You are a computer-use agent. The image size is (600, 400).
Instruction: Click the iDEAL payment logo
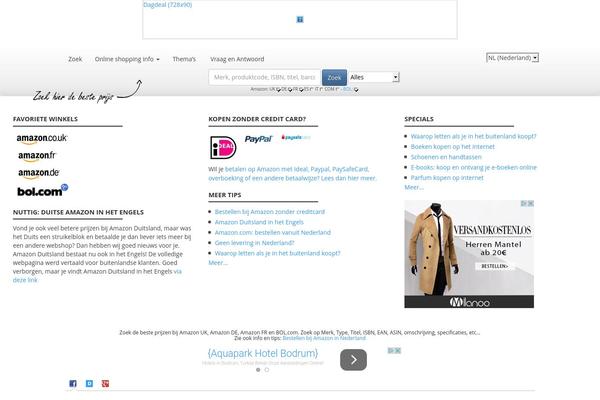(223, 147)
